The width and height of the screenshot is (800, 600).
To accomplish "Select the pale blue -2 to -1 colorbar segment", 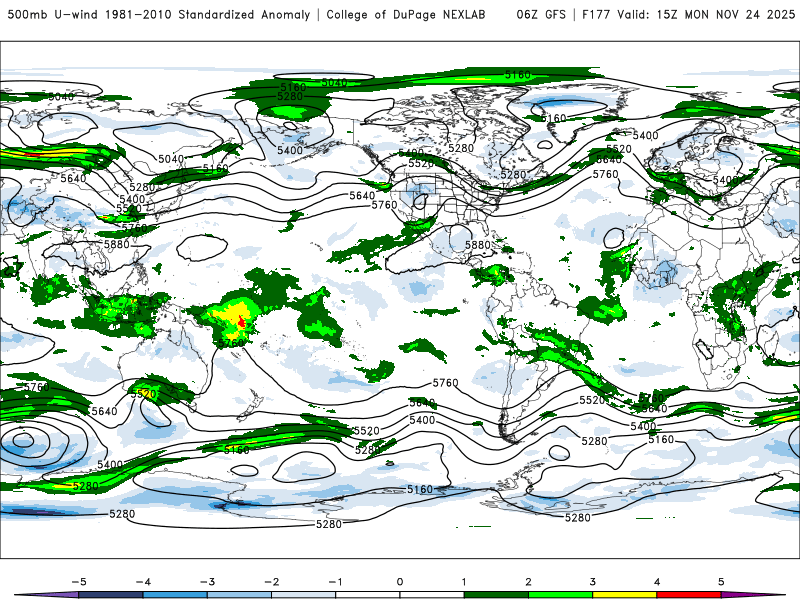I will pos(304,595).
